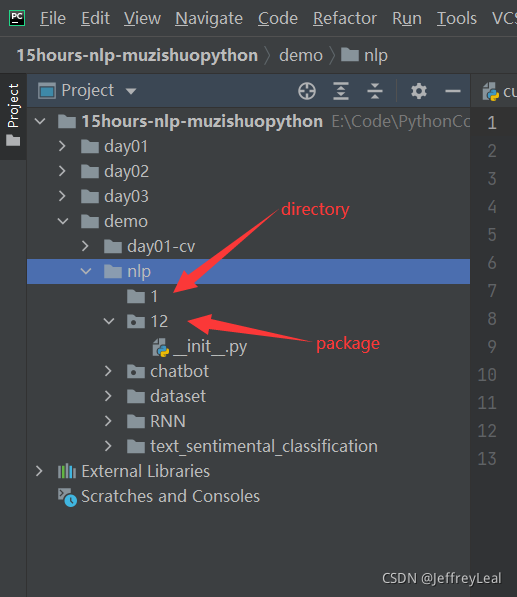Image resolution: width=517 pixels, height=597 pixels.
Task: Open the Navigate menu
Action: tap(209, 18)
